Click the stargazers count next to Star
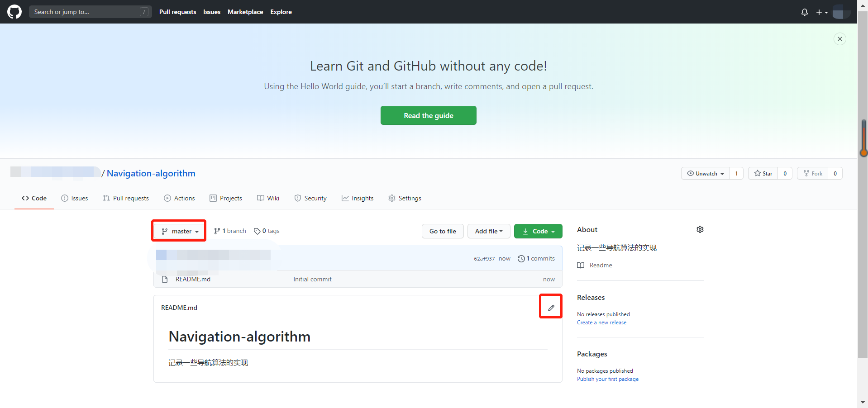Viewport: 868px width, 408px height. [785, 173]
